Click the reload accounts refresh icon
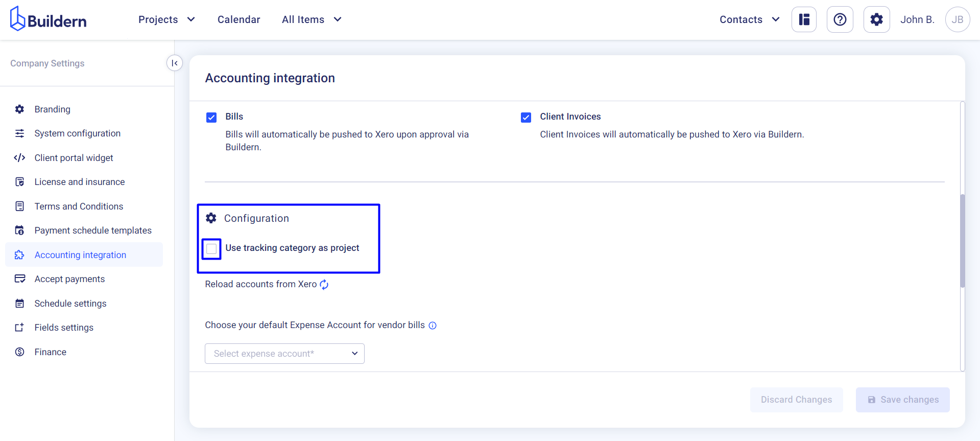Screen dimensions: 980x441 coord(324,285)
